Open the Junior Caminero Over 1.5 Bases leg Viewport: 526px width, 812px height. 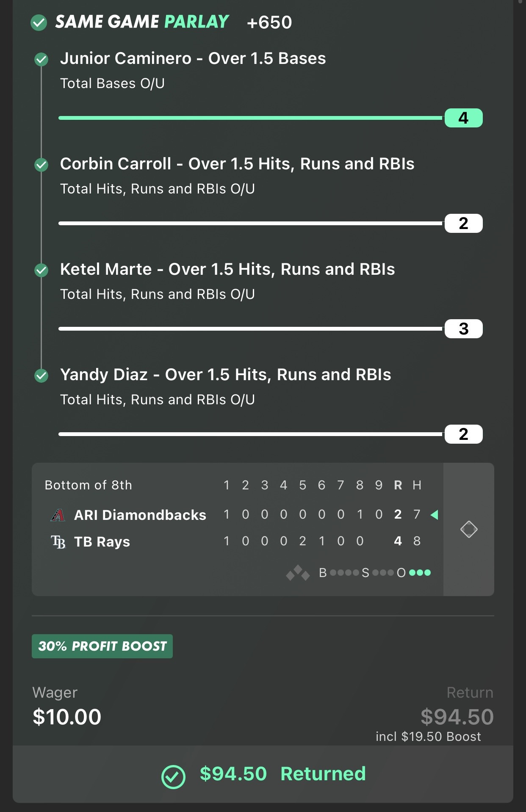tap(193, 58)
